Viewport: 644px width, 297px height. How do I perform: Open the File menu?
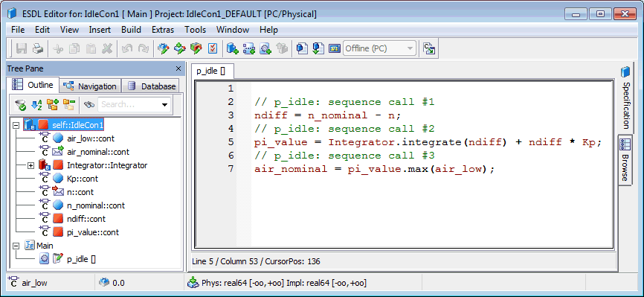[x=18, y=30]
